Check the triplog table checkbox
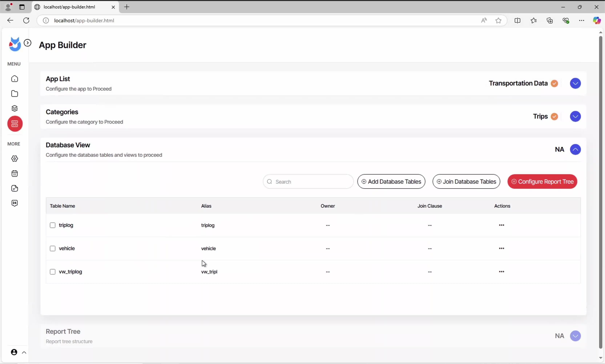Image resolution: width=605 pixels, height=364 pixels. tap(53, 225)
